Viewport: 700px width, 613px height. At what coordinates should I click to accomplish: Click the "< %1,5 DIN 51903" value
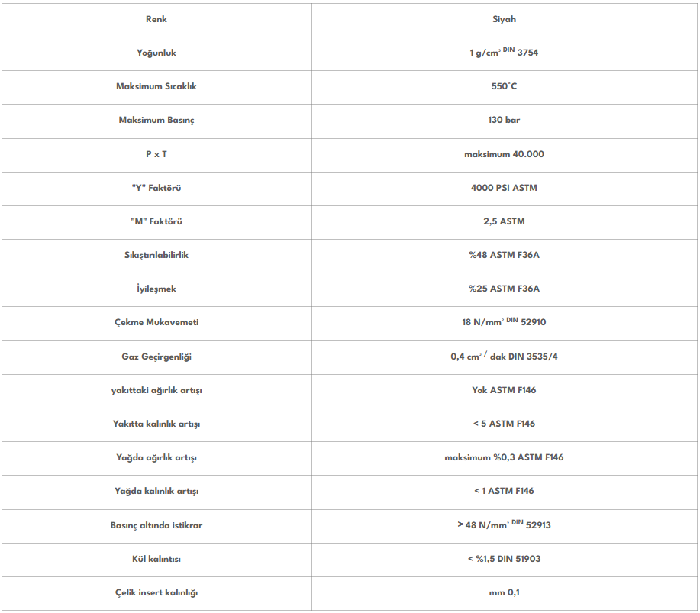(504, 559)
